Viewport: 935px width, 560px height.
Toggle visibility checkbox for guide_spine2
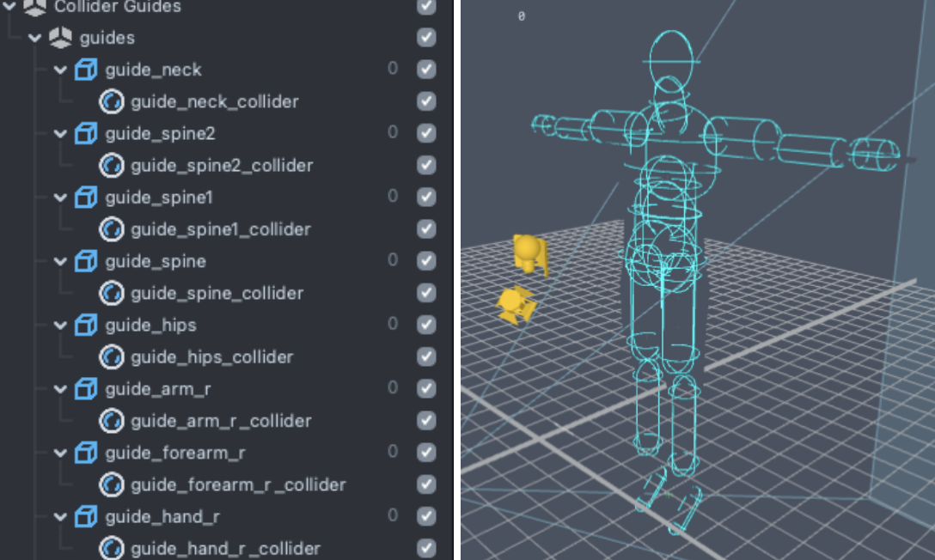point(426,133)
